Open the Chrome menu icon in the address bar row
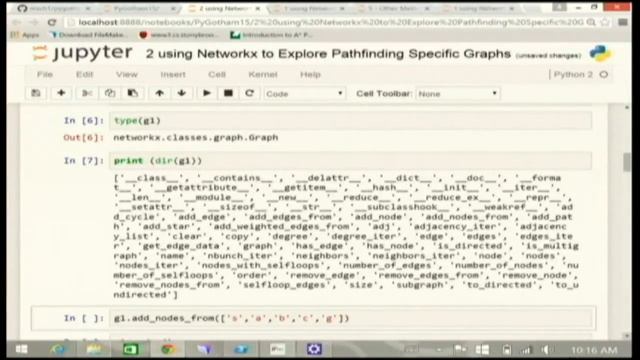The width and height of the screenshot is (640, 360). (623, 22)
